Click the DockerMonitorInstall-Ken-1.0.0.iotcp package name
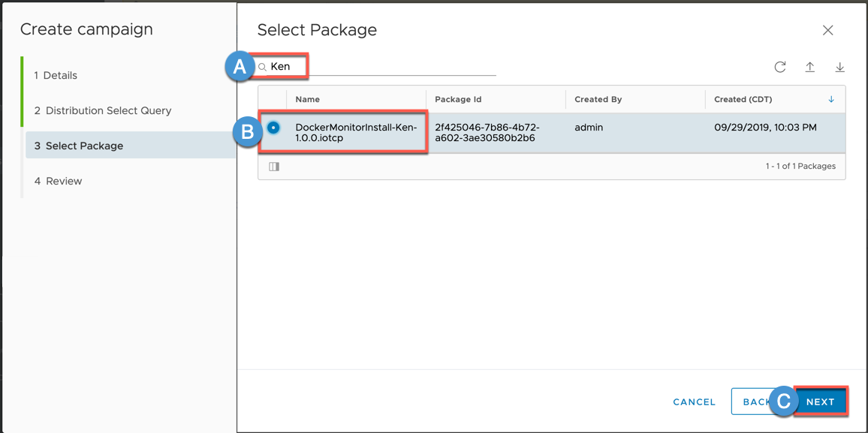Screen dimensions: 868x433 356,133
